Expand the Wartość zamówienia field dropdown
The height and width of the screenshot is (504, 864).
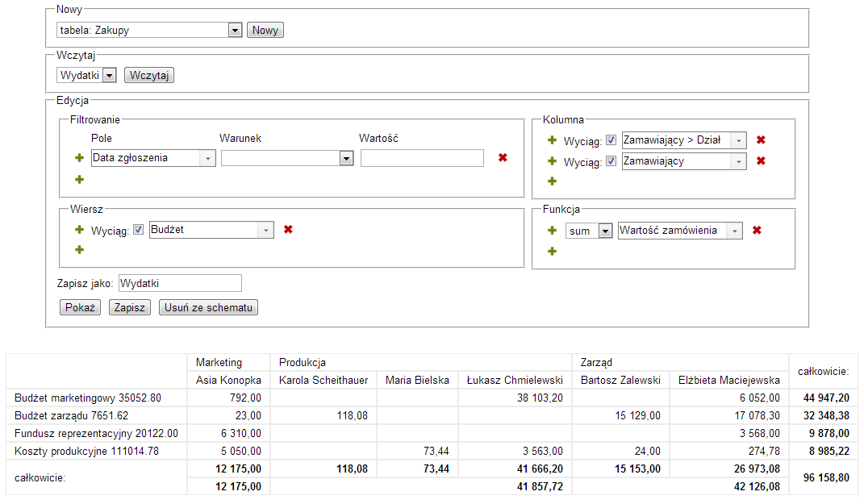pos(735,231)
